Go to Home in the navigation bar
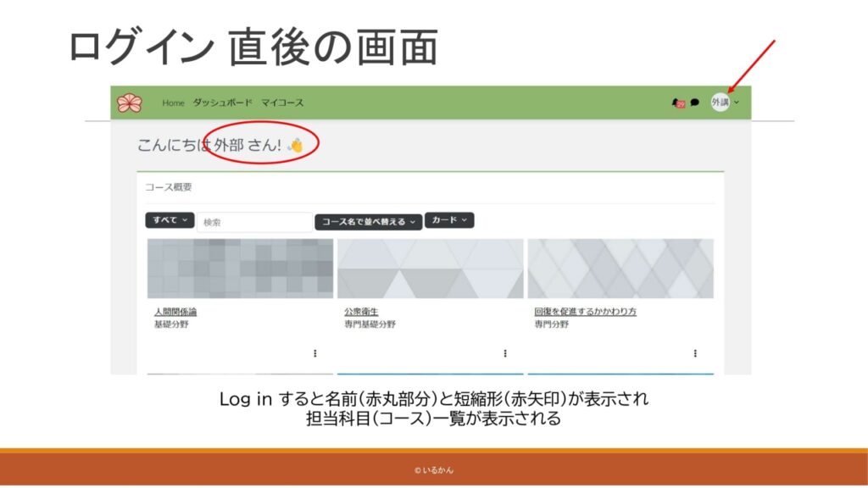 tap(173, 103)
